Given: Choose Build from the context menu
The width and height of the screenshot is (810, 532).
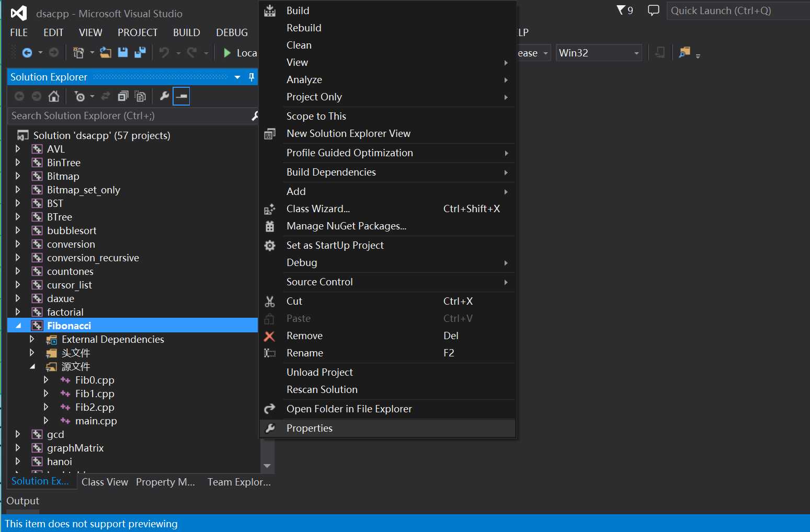Looking at the screenshot, I should (387, 10).
